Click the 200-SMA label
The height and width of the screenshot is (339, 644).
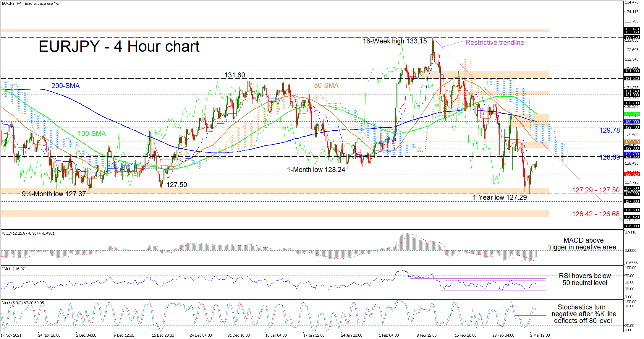coord(65,86)
